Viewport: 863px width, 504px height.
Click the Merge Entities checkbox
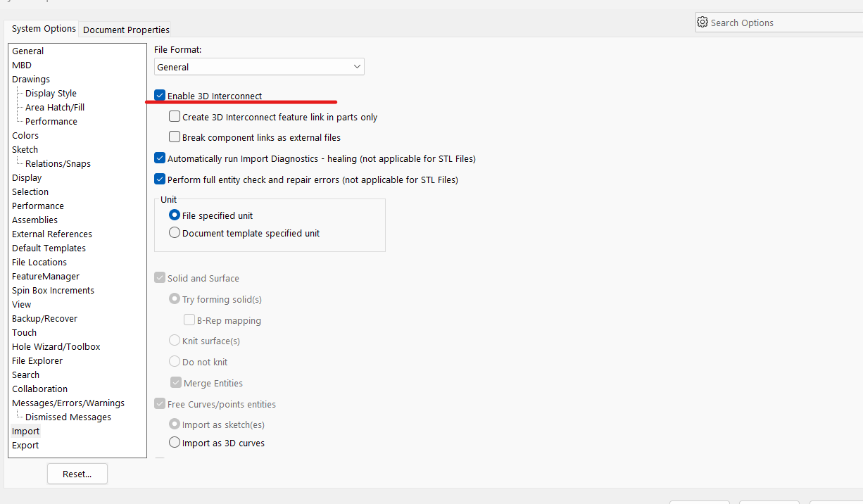click(176, 383)
